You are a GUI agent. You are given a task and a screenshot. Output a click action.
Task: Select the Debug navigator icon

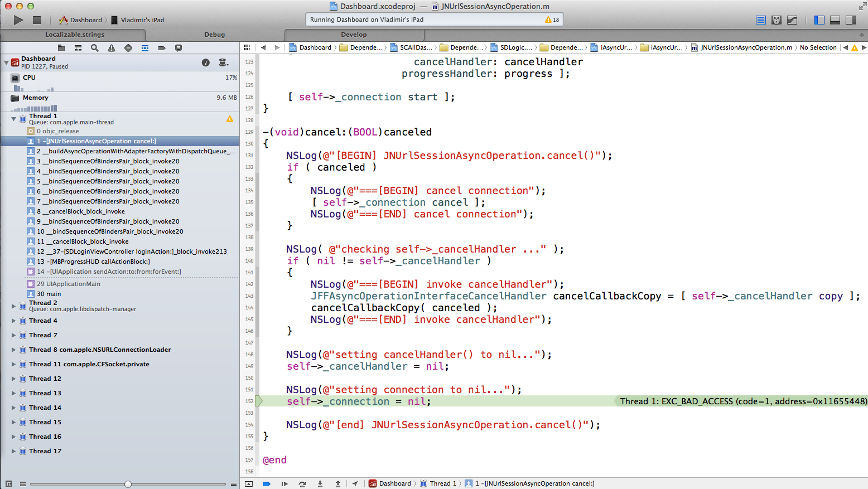[x=145, y=48]
